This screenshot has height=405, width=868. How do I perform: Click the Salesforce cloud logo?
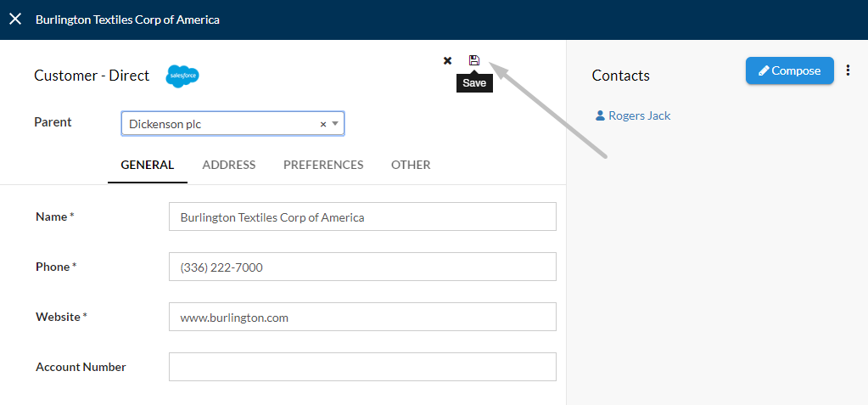click(x=182, y=76)
